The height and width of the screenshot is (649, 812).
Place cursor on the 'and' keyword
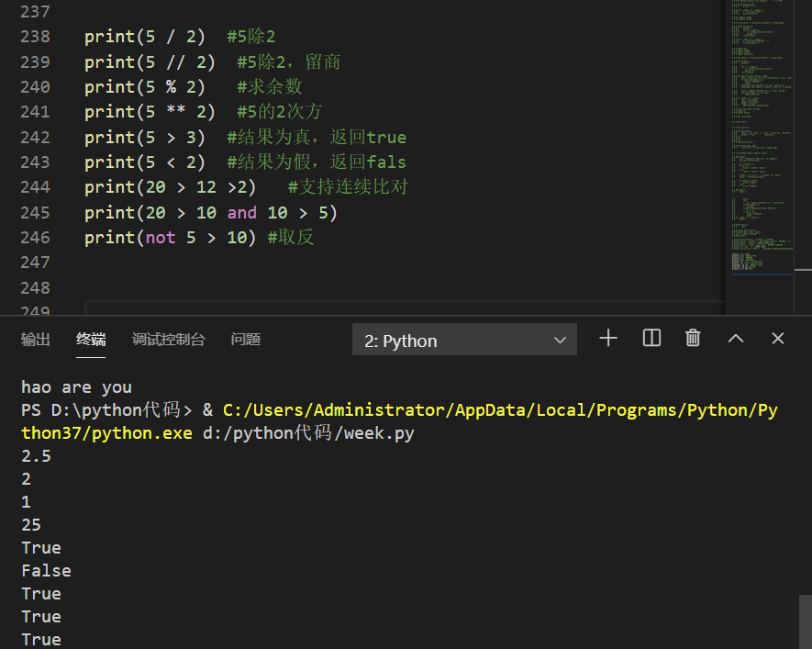click(242, 213)
